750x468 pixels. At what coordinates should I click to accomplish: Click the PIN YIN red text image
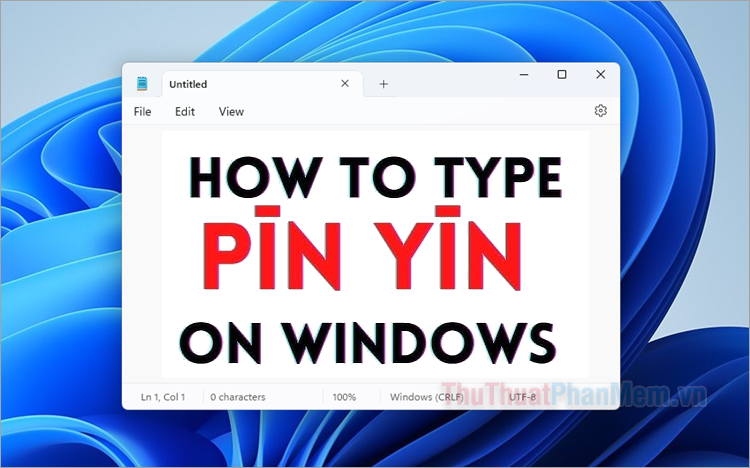coord(362,249)
